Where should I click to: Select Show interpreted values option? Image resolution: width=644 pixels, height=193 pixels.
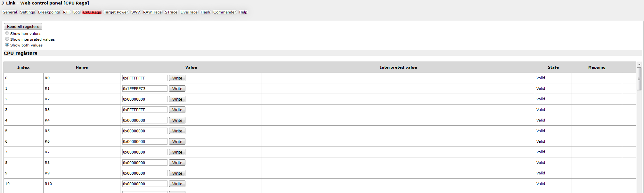(7, 39)
